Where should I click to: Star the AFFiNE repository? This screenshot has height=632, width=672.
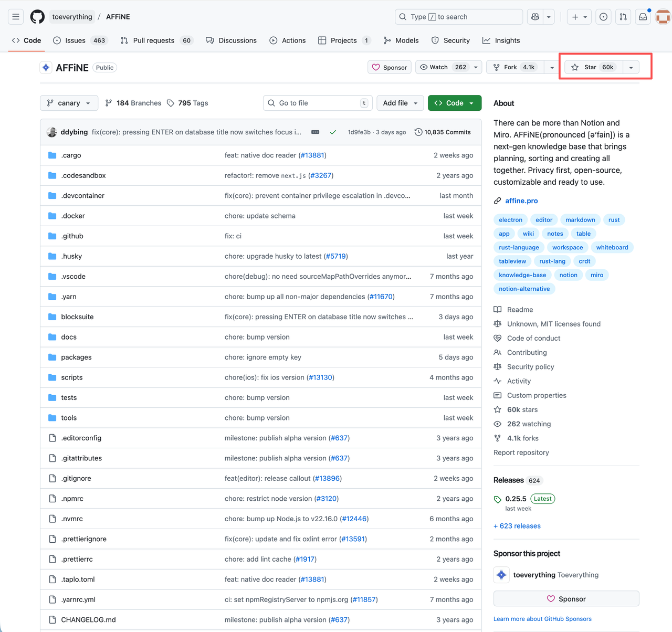pyautogui.click(x=594, y=67)
